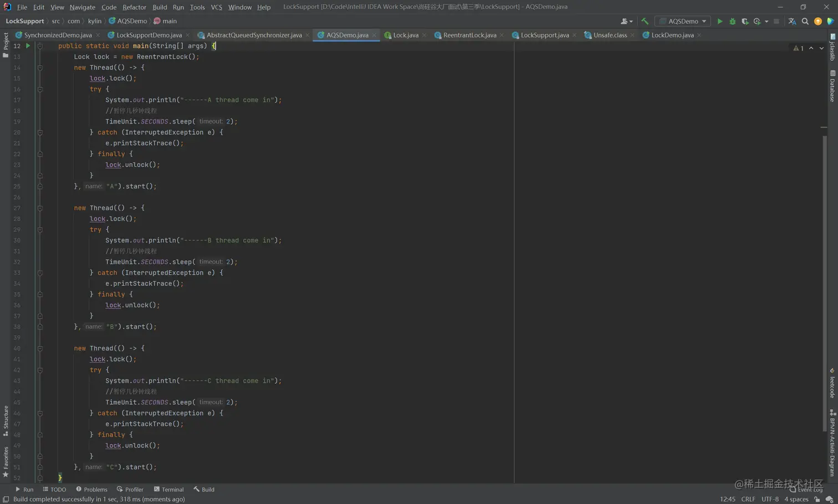Click the 4 spaces indent setting

[796, 499]
